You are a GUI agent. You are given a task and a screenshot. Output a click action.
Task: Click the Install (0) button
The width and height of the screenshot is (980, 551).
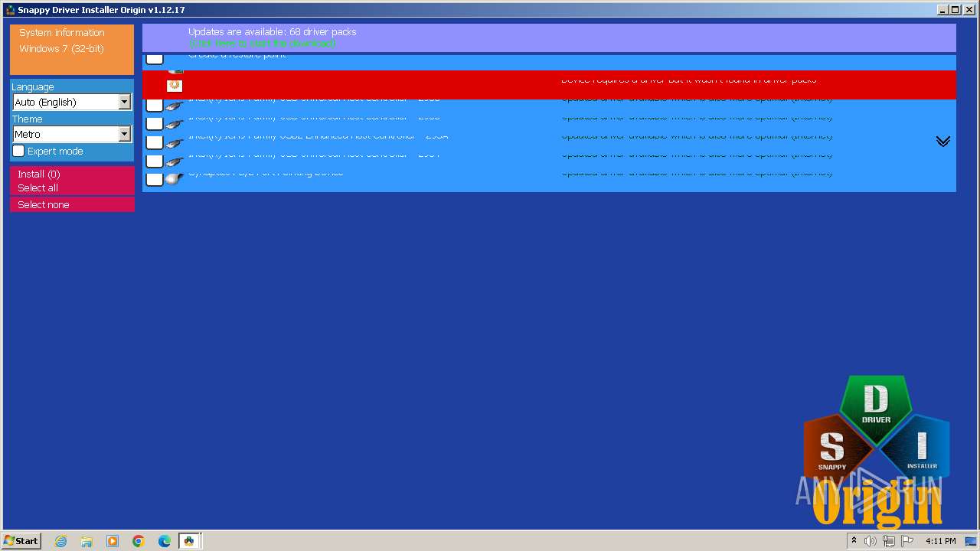point(39,174)
